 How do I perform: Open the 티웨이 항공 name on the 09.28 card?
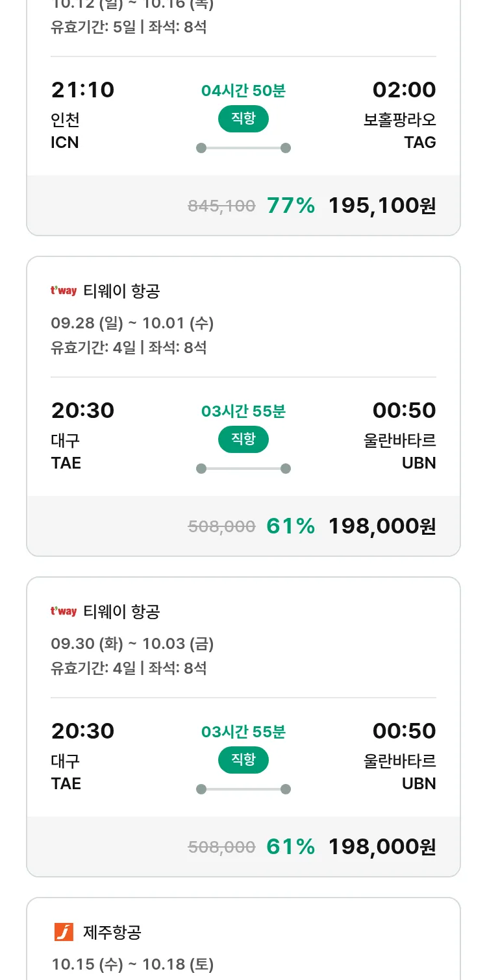point(121,291)
